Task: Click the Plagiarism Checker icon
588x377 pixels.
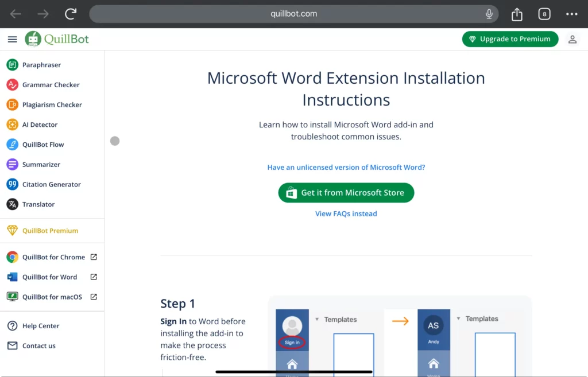Action: click(x=13, y=104)
